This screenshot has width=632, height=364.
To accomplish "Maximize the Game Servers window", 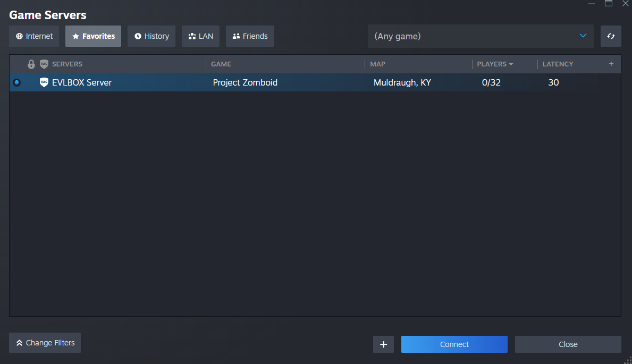I will [x=609, y=4].
